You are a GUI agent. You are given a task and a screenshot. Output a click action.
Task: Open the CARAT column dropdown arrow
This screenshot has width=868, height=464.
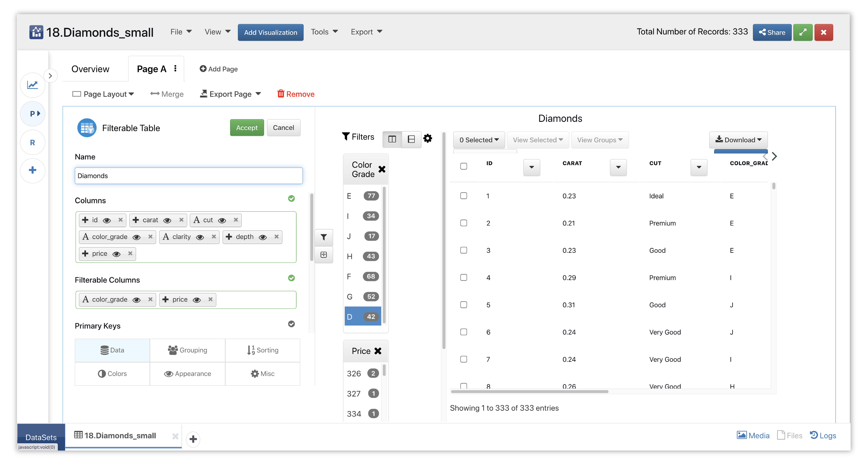pyautogui.click(x=618, y=167)
